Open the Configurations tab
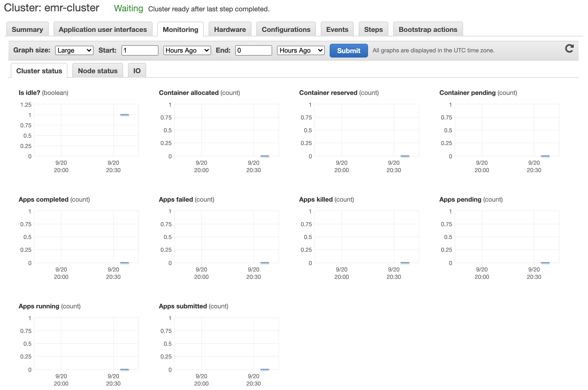The image size is (588, 390). pos(286,30)
